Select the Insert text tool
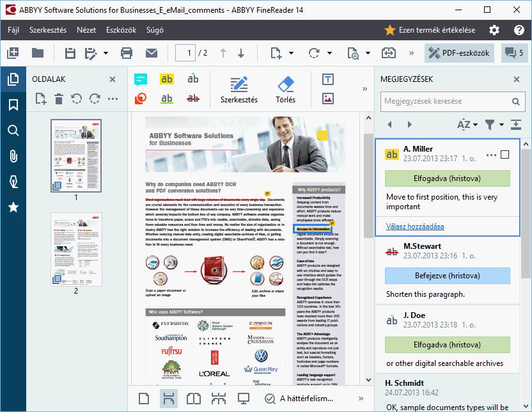 (192, 79)
